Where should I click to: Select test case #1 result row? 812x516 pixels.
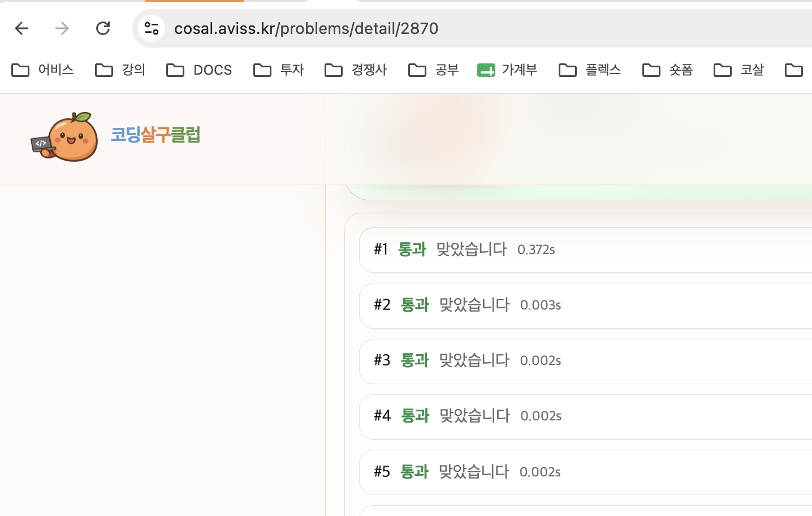[585, 250]
